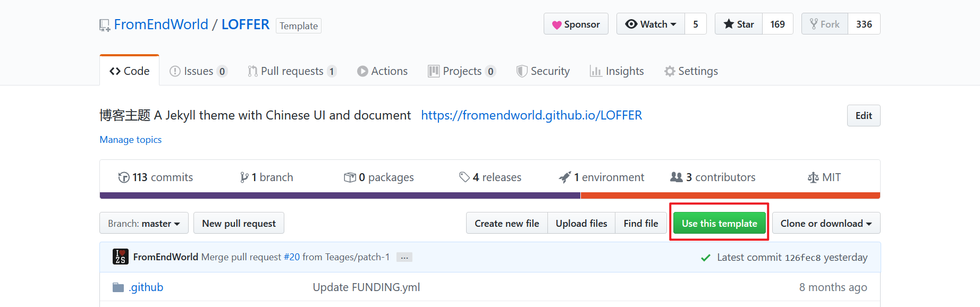The height and width of the screenshot is (307, 980).
Task: Expand the commit message ellipsis
Action: point(404,258)
